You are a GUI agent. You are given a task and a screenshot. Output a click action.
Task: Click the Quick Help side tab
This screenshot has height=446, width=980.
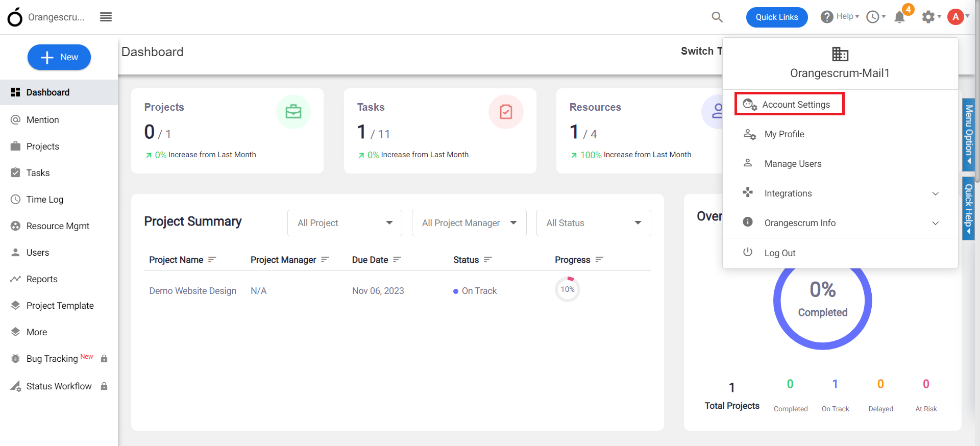click(x=968, y=208)
